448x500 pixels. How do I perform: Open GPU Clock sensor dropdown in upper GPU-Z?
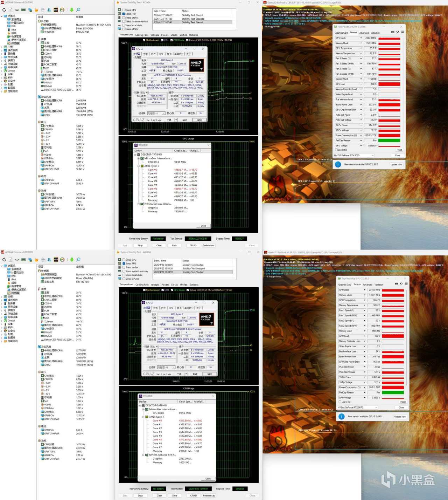(361, 38)
